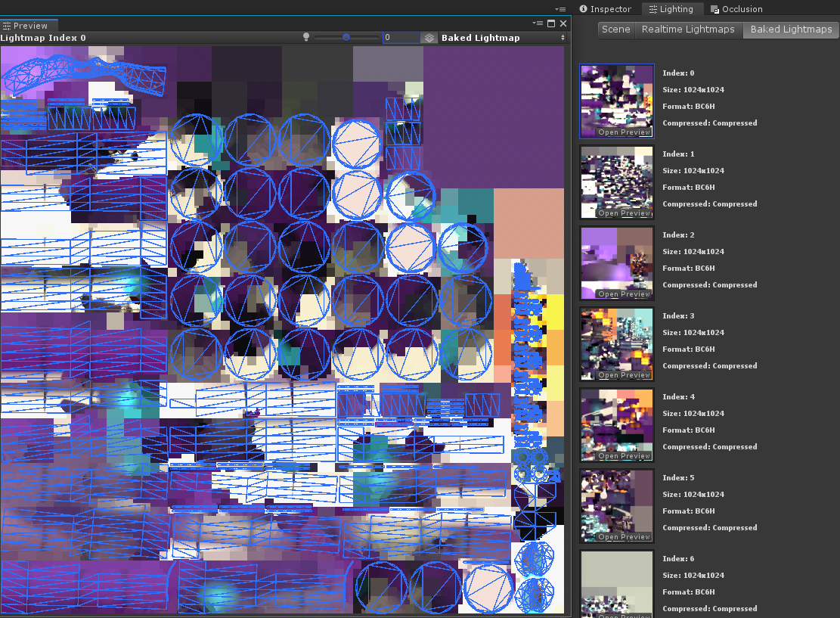Click the exposure lightbulb icon
Viewport: 840px width, 618px height.
pos(306,37)
